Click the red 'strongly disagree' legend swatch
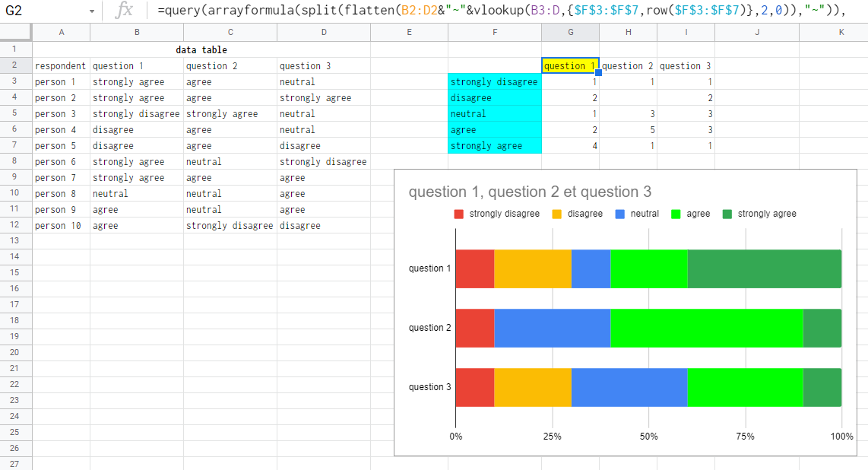Image resolution: width=868 pixels, height=470 pixels. 458,214
